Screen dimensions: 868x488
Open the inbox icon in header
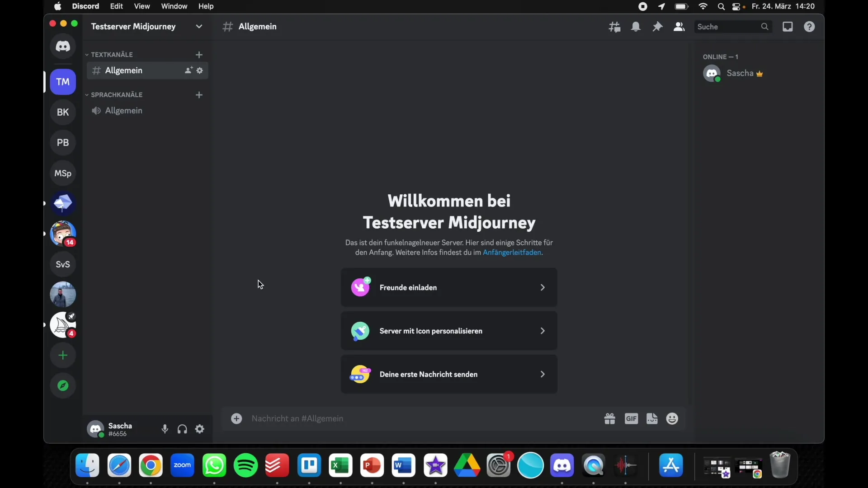788,27
